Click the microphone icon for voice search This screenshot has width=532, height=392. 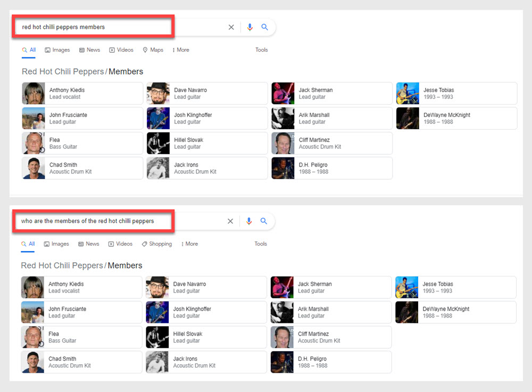tap(250, 27)
